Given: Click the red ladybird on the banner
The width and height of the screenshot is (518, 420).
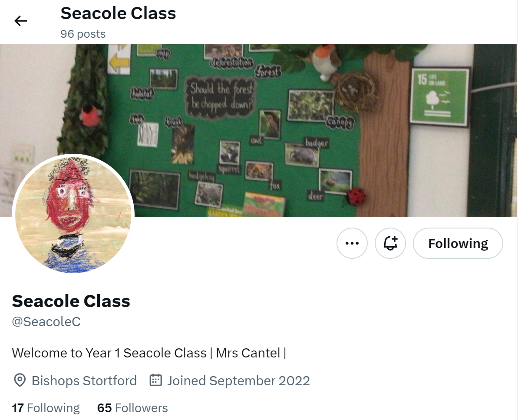Looking at the screenshot, I should (x=356, y=196).
